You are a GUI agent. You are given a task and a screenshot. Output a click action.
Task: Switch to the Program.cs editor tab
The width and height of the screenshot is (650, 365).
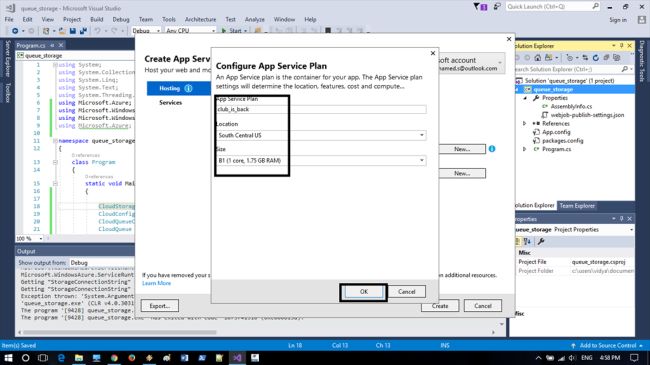pyautogui.click(x=31, y=45)
